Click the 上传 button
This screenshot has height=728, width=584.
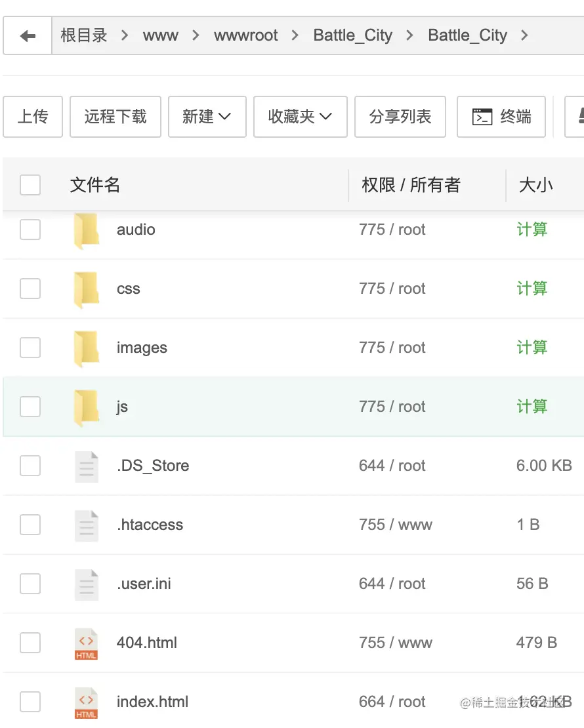pyautogui.click(x=33, y=117)
